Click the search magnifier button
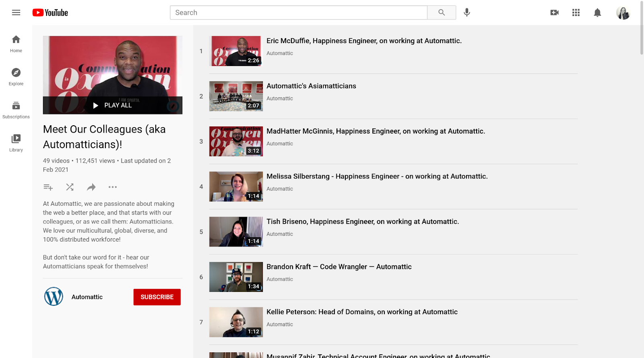Screen dimensions: 644x358 442,12
